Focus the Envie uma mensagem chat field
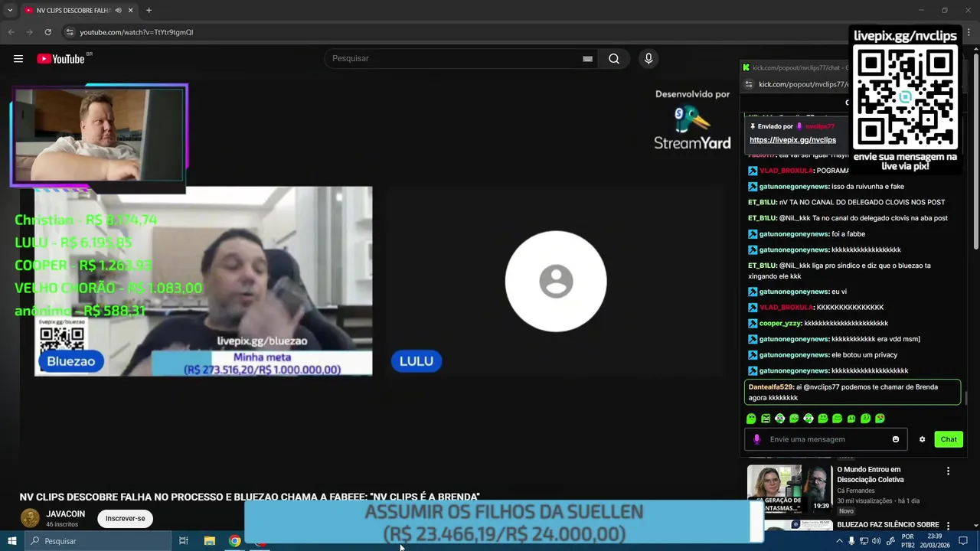980x551 pixels. pos(826,439)
